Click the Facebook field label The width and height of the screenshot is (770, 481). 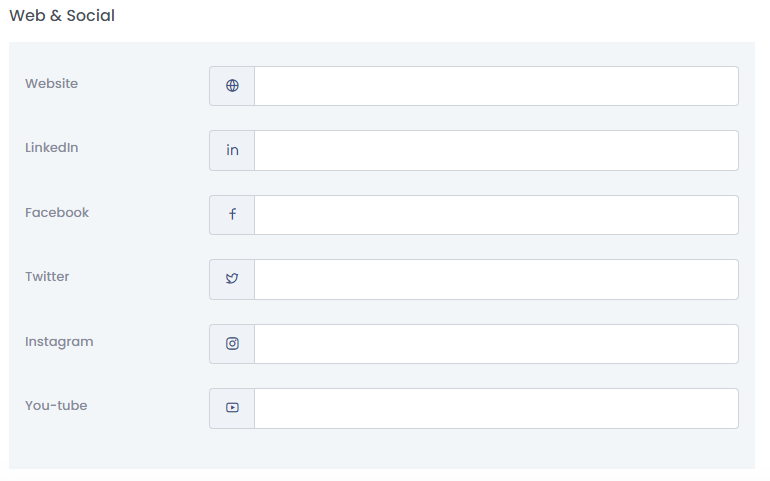(x=57, y=213)
